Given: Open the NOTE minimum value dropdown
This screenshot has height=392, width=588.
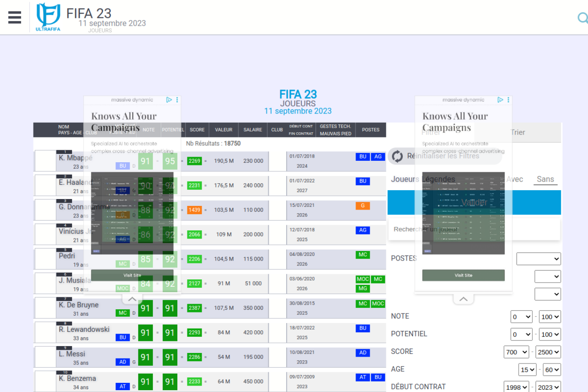Looking at the screenshot, I should 521,317.
